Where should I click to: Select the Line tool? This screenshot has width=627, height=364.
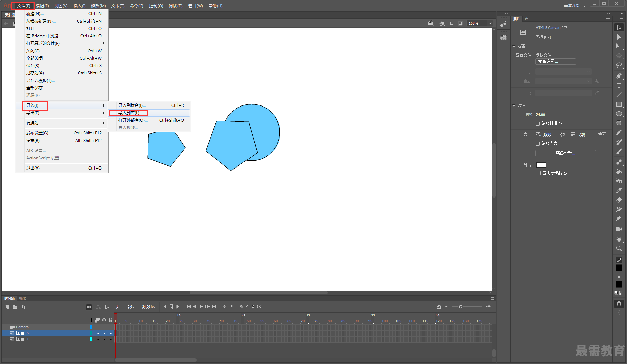tap(619, 95)
